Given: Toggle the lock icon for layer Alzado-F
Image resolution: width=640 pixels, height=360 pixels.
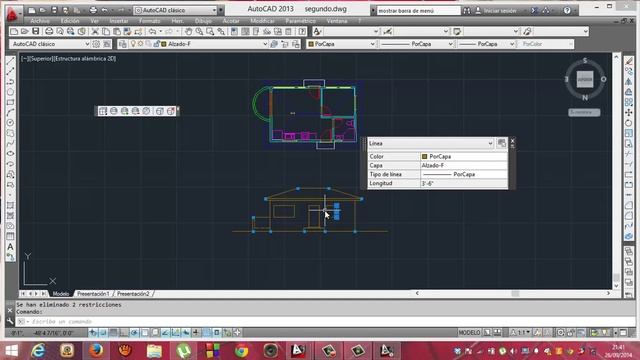Looking at the screenshot, I should pos(156,44).
